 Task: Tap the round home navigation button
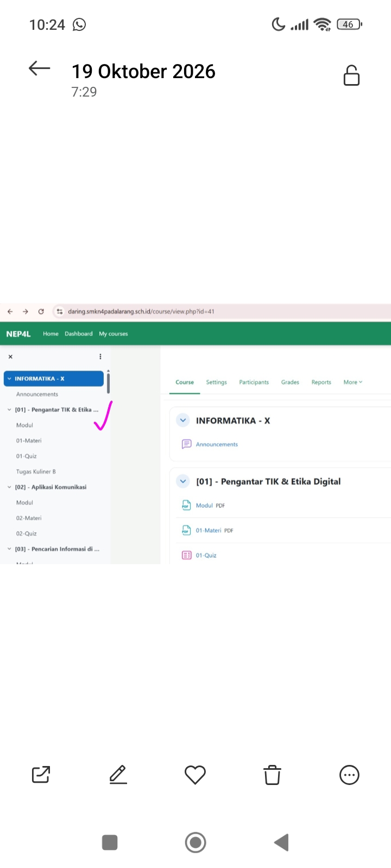pyautogui.click(x=195, y=843)
